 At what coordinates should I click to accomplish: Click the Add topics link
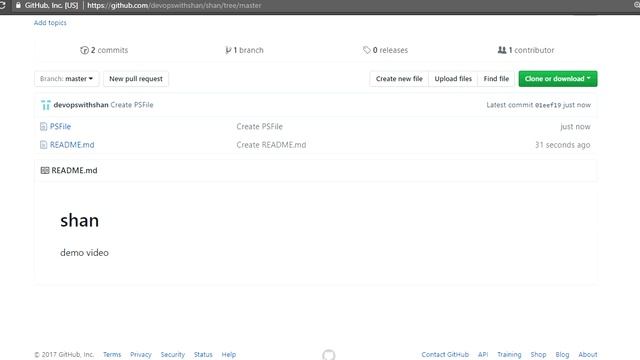pos(50,23)
